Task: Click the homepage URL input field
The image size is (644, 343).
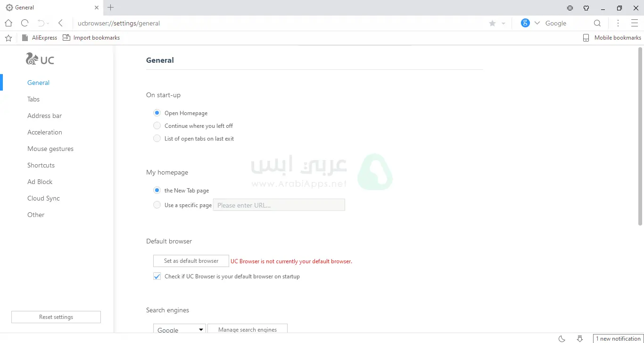Action: coord(279,205)
